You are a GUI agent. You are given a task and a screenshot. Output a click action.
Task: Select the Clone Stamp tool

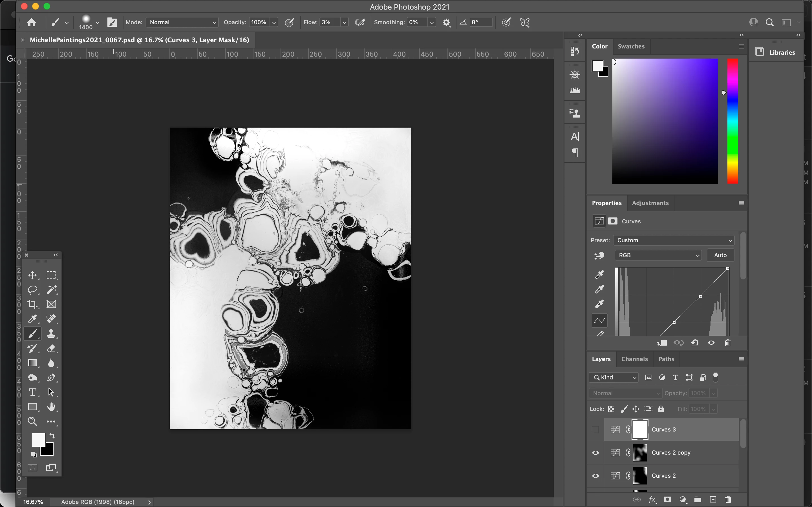tap(51, 333)
